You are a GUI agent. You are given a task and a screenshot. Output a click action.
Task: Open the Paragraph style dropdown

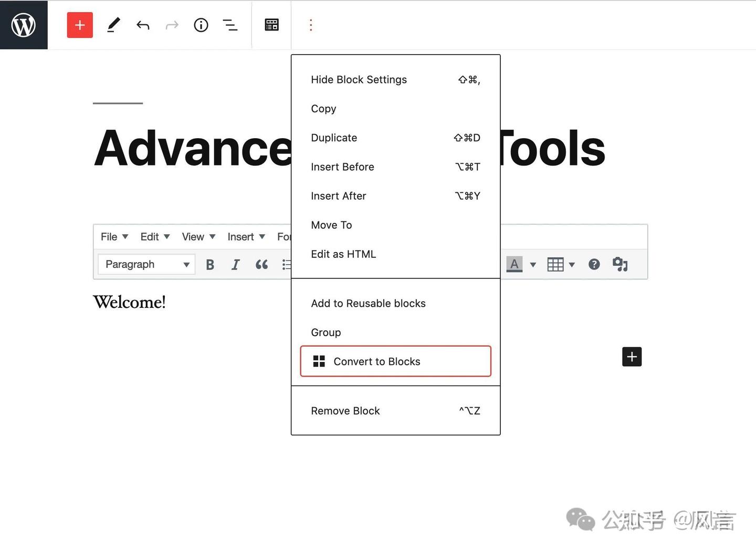tap(146, 264)
